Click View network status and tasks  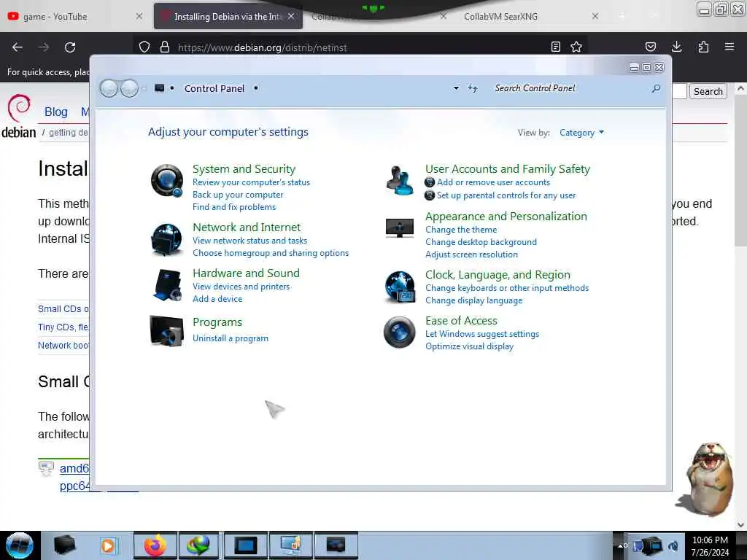click(250, 241)
